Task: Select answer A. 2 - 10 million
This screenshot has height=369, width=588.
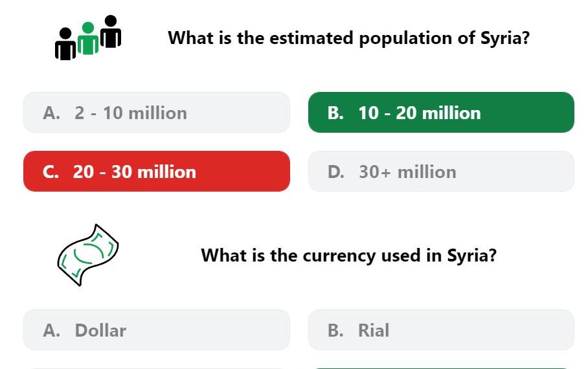Action: tap(157, 113)
